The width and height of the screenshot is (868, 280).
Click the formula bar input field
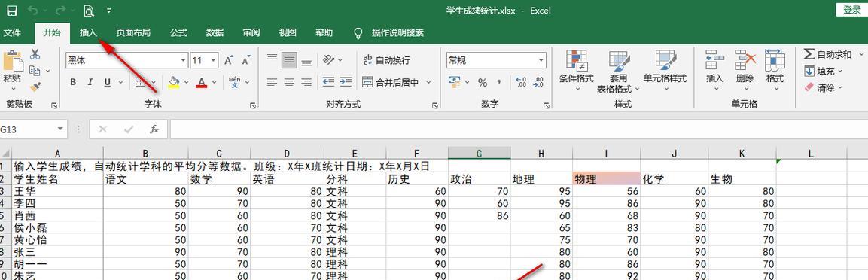click(x=518, y=129)
